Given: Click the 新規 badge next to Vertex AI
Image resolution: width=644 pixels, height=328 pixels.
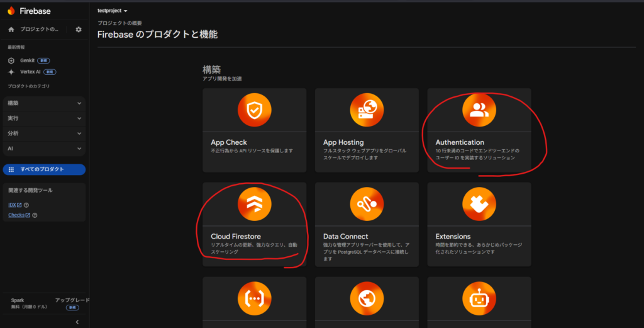Looking at the screenshot, I should (50, 72).
